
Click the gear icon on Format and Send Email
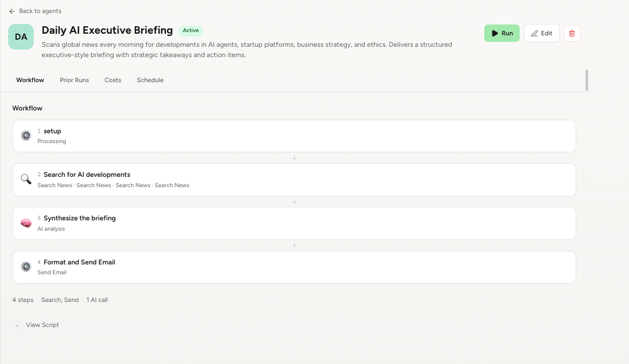point(26,267)
